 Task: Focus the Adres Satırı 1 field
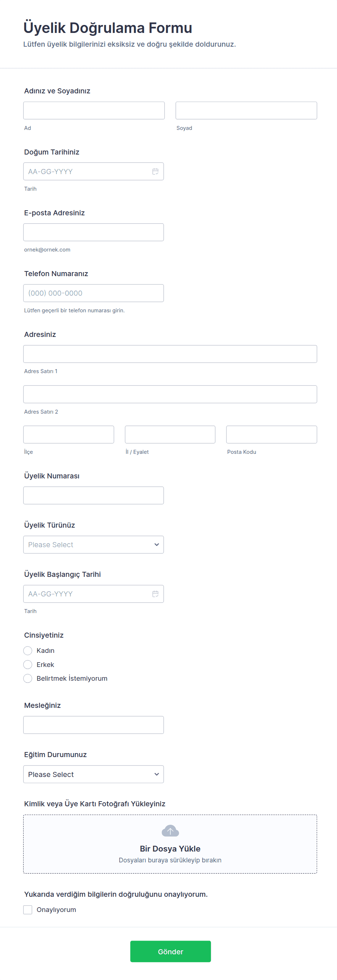[170, 354]
